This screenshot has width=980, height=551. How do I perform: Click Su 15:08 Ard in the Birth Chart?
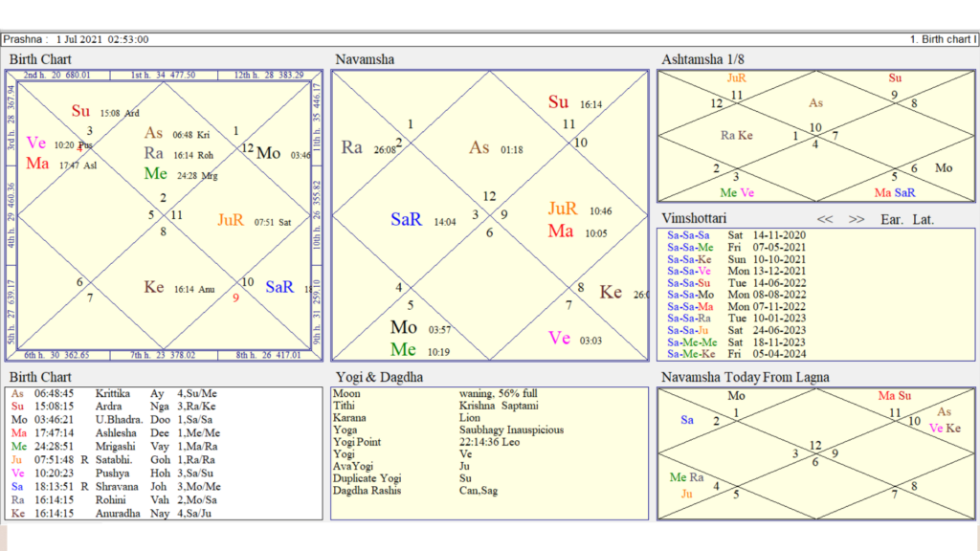(105, 112)
